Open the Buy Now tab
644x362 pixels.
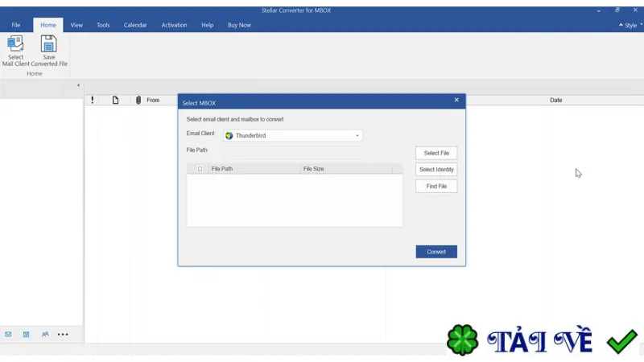tap(239, 25)
